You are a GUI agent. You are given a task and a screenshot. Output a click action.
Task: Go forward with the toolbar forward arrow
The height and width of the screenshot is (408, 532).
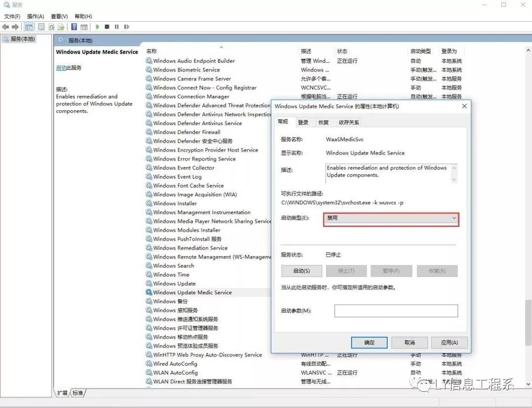(x=15, y=27)
